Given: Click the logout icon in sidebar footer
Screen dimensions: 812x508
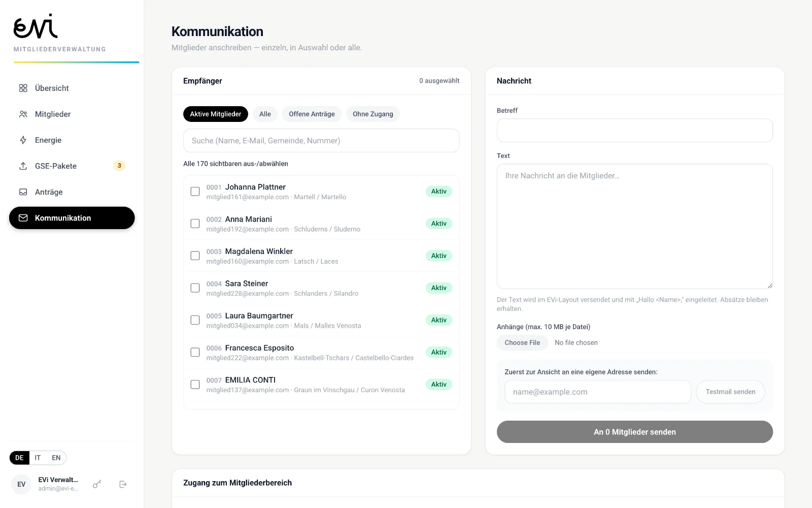Looking at the screenshot, I should coord(123,484).
